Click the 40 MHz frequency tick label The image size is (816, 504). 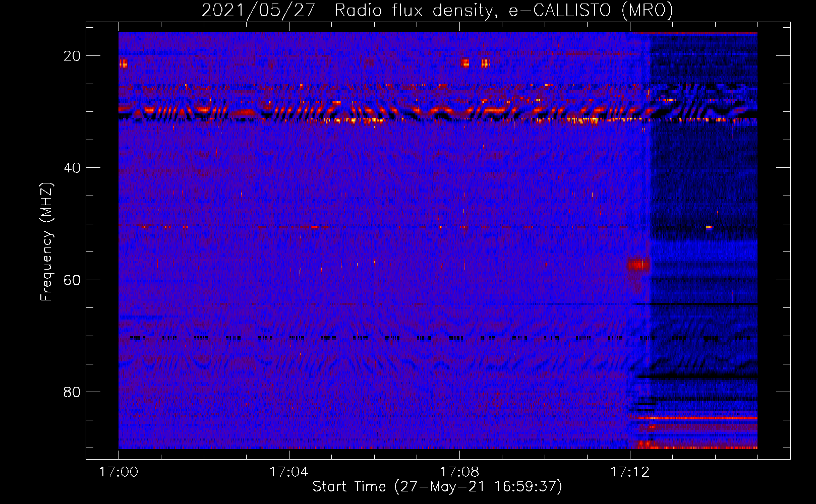pyautogui.click(x=72, y=168)
